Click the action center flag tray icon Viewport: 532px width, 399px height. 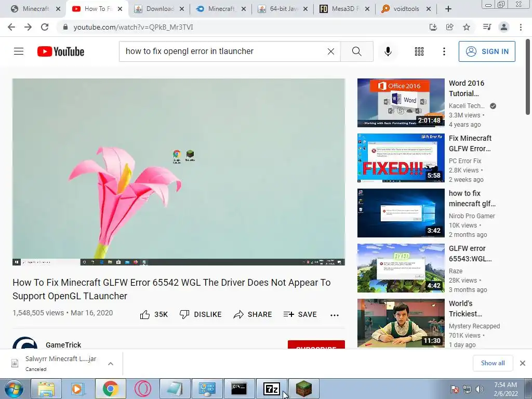[454, 389]
